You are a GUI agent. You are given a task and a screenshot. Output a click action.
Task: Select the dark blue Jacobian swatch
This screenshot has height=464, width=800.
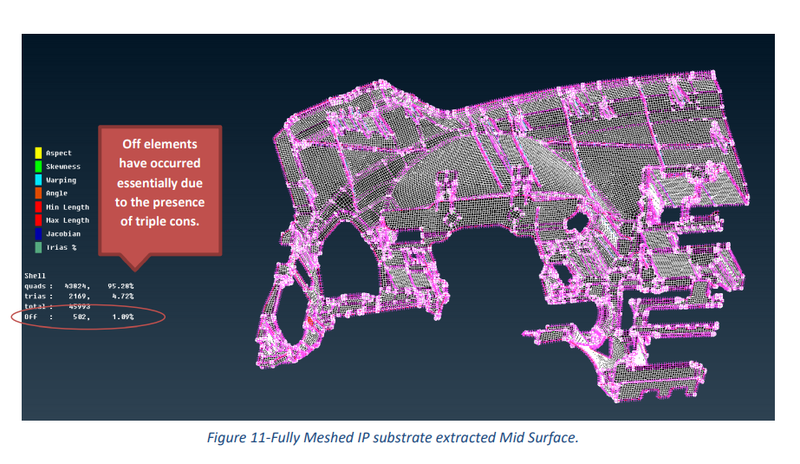coord(37,232)
